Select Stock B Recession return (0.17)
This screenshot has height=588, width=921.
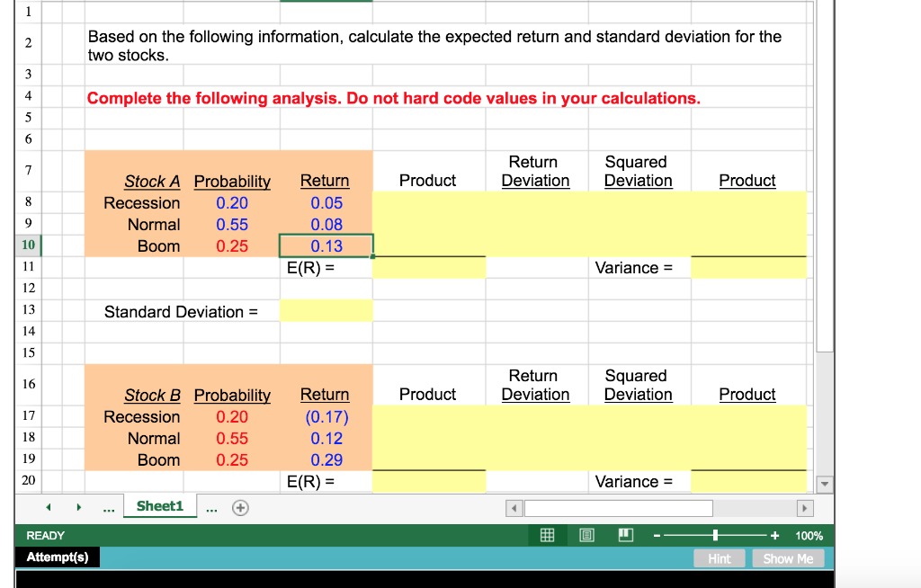pos(326,416)
